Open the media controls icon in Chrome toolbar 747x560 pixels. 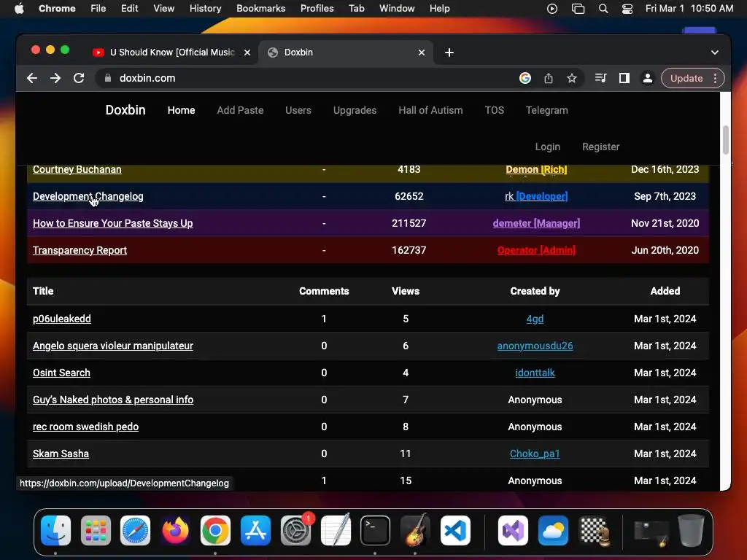[601, 78]
